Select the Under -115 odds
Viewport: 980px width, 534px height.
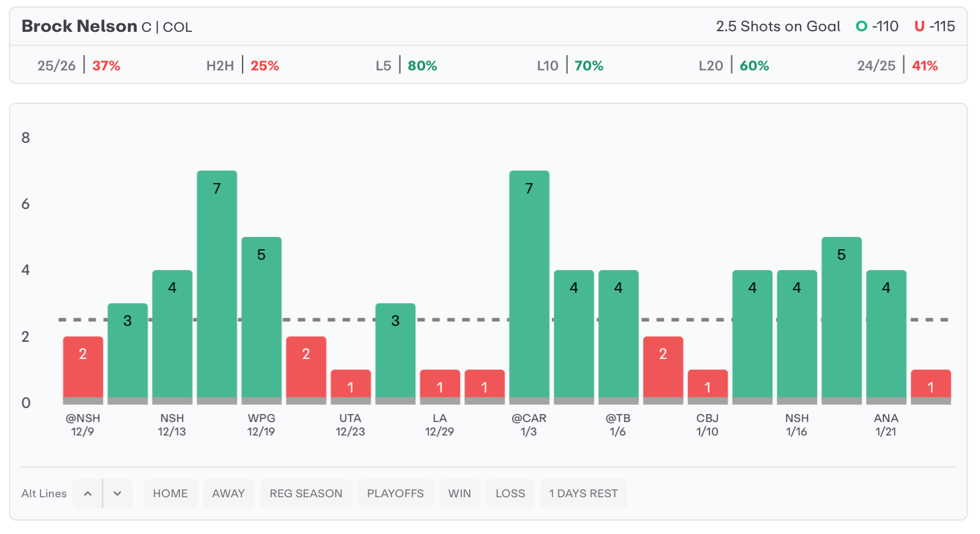(x=935, y=26)
